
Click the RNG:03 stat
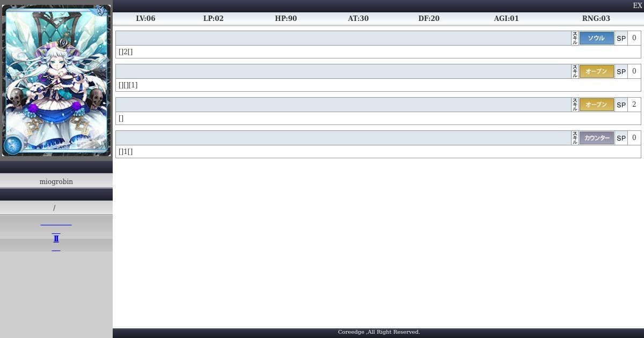pyautogui.click(x=596, y=18)
